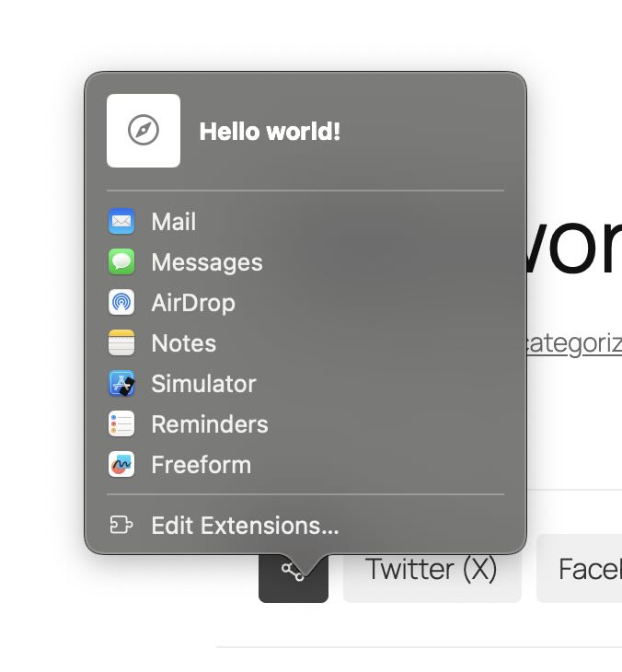The image size is (622, 672).
Task: Click the Messages app icon
Action: coord(121,261)
